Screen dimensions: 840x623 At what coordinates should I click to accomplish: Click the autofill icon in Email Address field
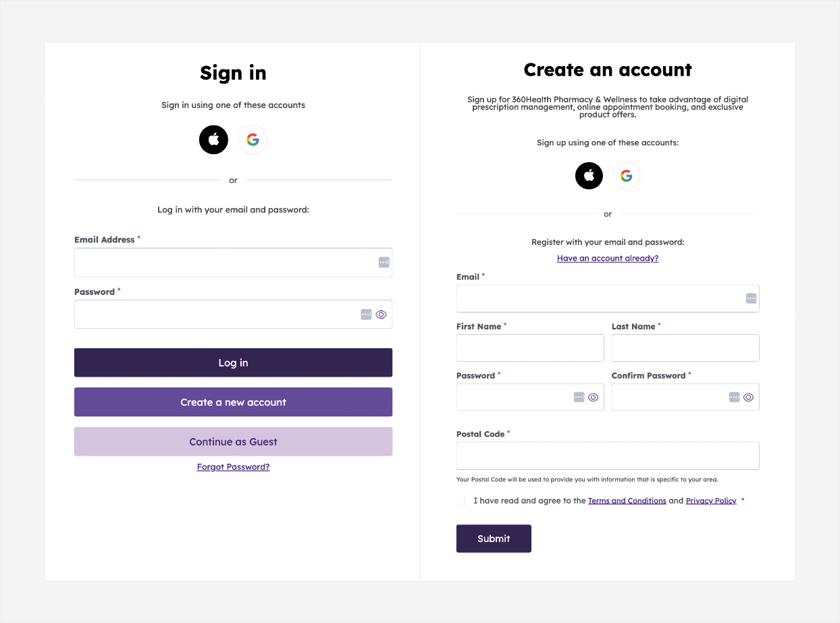pyautogui.click(x=384, y=263)
